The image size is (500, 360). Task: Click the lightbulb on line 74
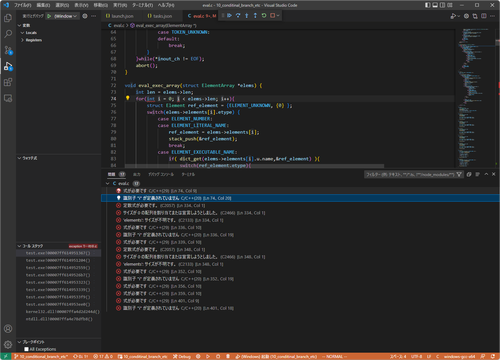tap(127, 98)
